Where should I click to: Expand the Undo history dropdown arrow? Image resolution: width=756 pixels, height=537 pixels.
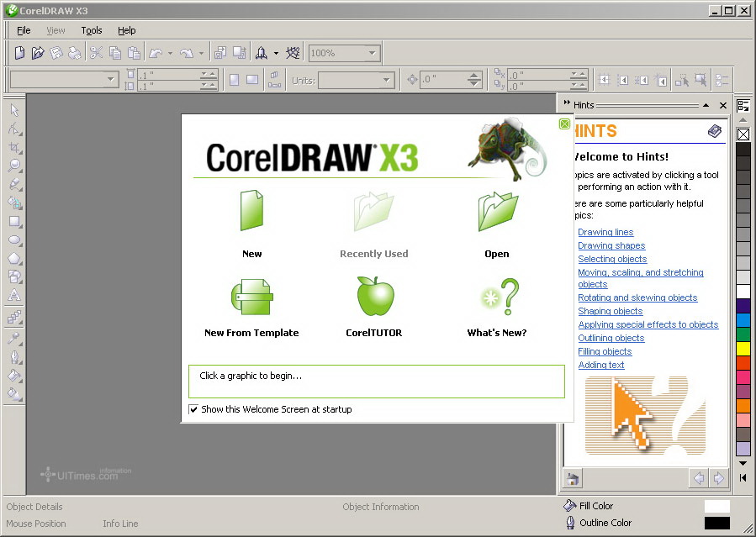click(169, 52)
